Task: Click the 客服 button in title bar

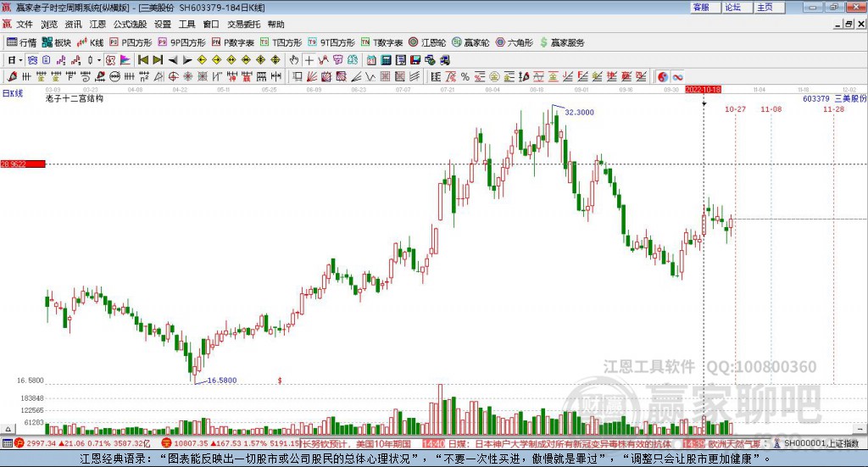Action: click(704, 7)
